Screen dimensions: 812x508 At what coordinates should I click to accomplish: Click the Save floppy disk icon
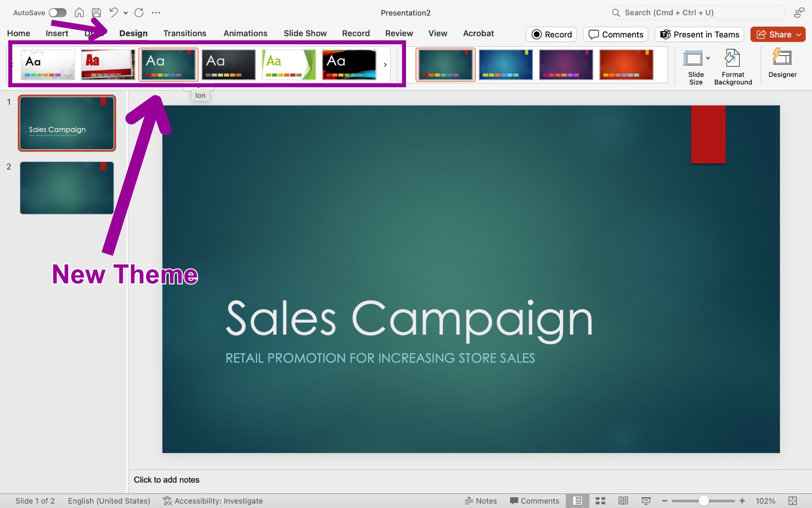click(x=96, y=13)
